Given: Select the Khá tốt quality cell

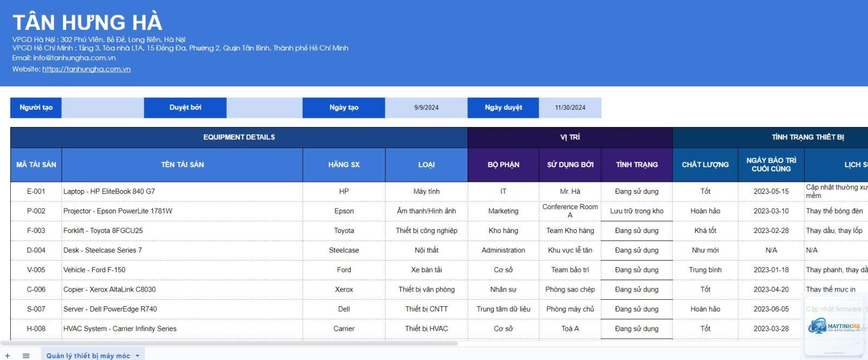Looking at the screenshot, I should coord(705,231).
